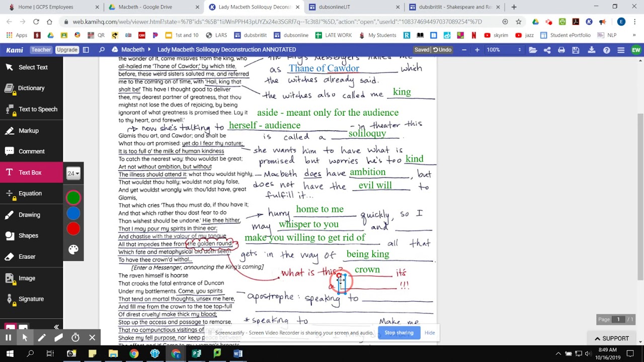Select the Screencastify eraser tool
The height and width of the screenshot is (362, 644).
click(x=58, y=338)
